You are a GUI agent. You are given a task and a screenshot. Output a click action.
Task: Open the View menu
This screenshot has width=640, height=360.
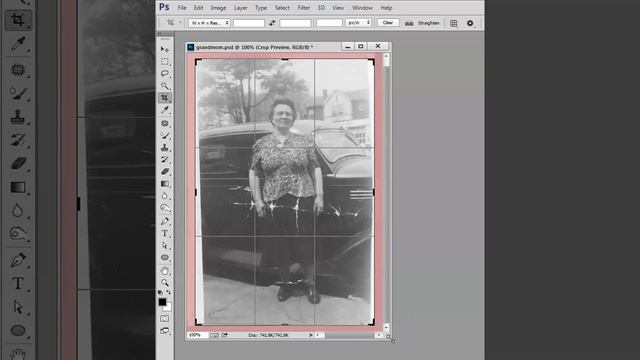pos(338,8)
